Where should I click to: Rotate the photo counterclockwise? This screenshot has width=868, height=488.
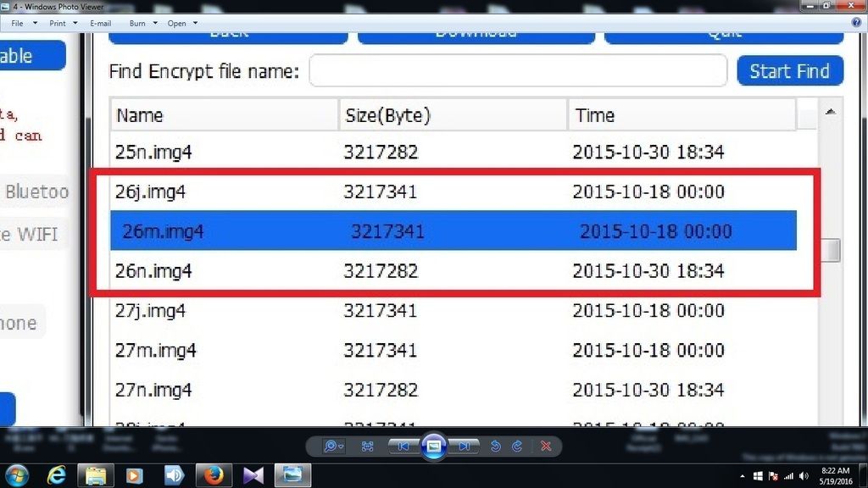pos(497,446)
